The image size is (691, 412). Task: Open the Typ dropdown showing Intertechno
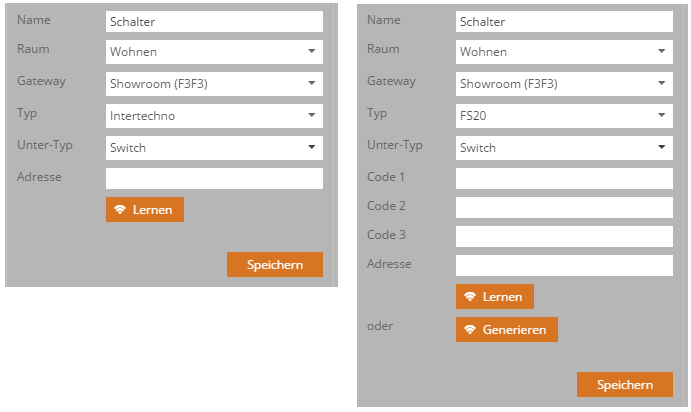tap(214, 116)
